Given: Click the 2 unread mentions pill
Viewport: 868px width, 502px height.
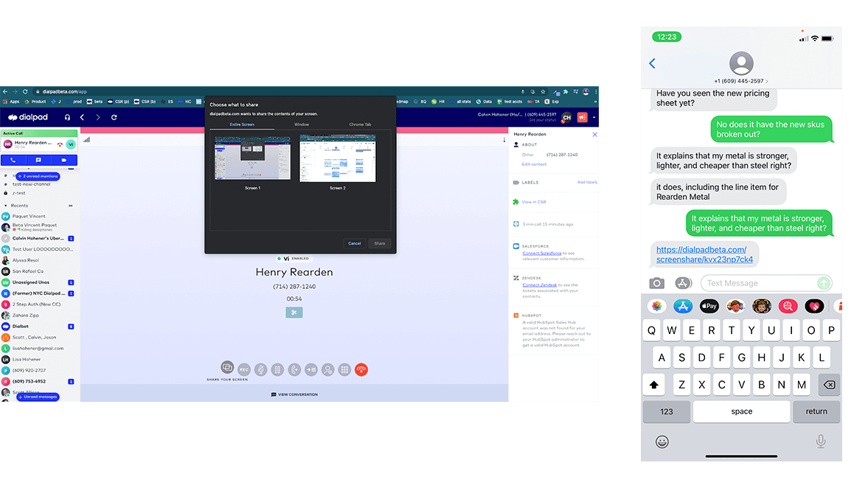Looking at the screenshot, I should point(38,176).
